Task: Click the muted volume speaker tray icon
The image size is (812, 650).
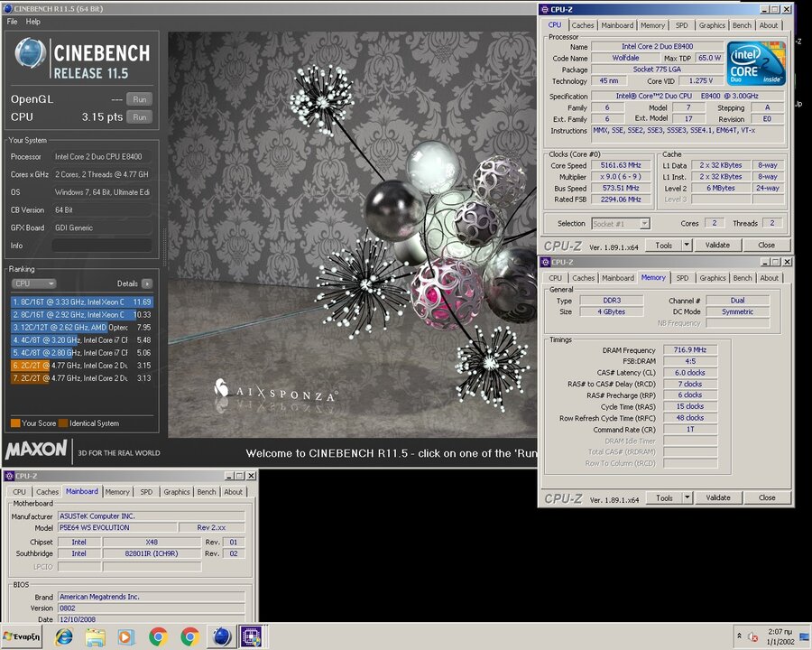Action: click(753, 637)
